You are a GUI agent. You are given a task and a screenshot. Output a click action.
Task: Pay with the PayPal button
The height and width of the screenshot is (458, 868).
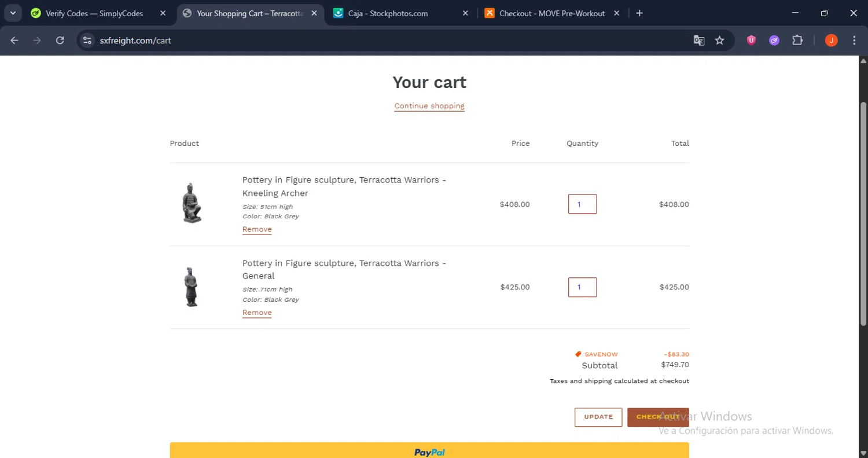click(x=429, y=450)
